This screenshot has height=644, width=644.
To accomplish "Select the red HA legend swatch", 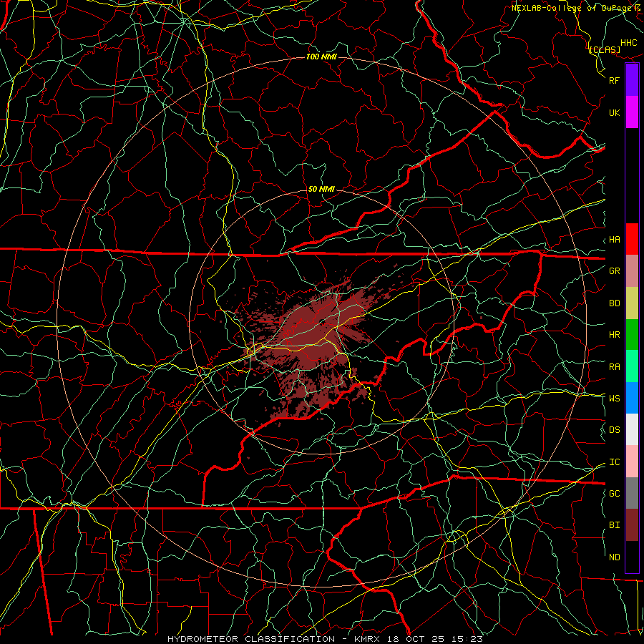I will 632,239.
